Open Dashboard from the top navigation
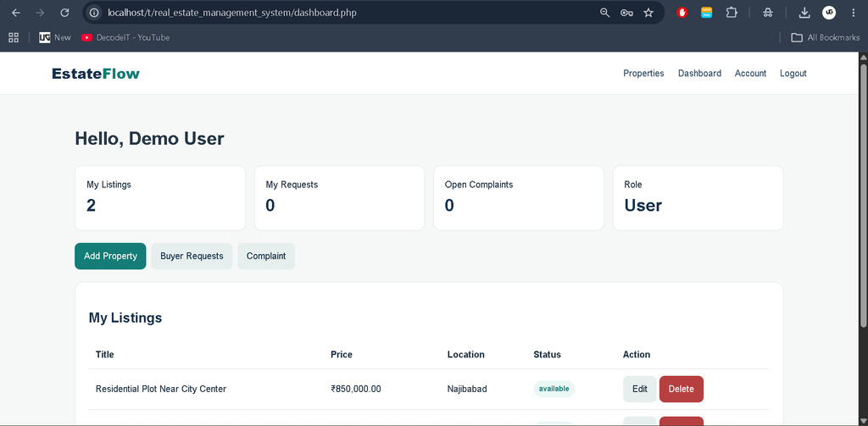868x426 pixels. pos(699,73)
